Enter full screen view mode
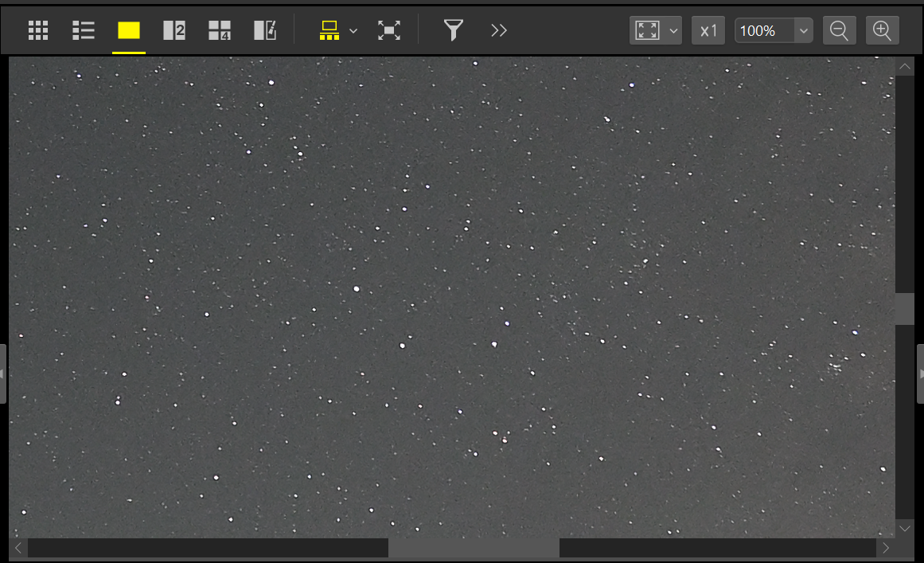This screenshot has height=563, width=924. click(x=388, y=31)
